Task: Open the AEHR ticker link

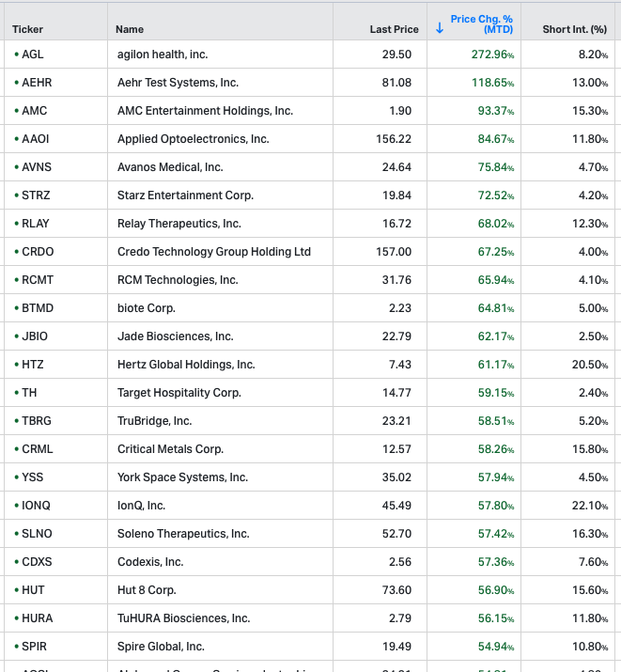Action: coord(37,83)
